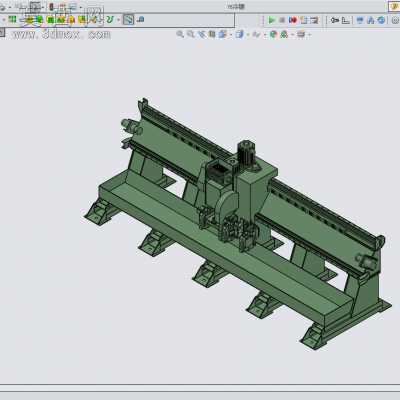400x400 pixels.
Task: Click the middle blue icon in right toolbar group
Action: pos(371,20)
